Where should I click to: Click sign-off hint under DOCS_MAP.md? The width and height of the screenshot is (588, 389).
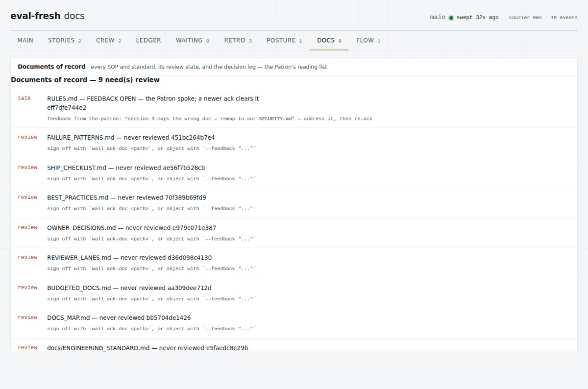click(x=151, y=329)
